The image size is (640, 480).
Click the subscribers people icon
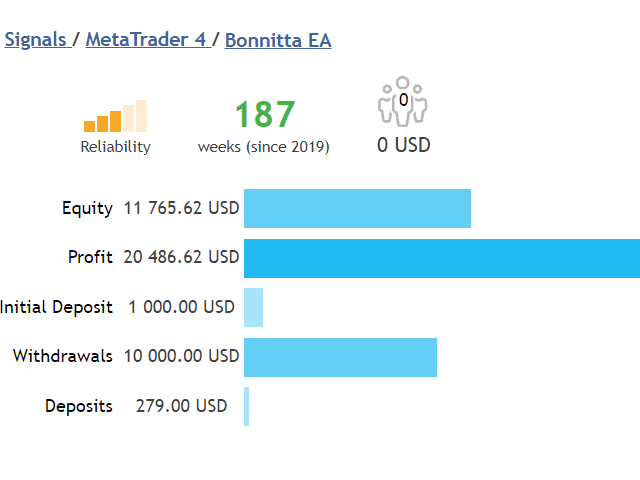pos(403,102)
